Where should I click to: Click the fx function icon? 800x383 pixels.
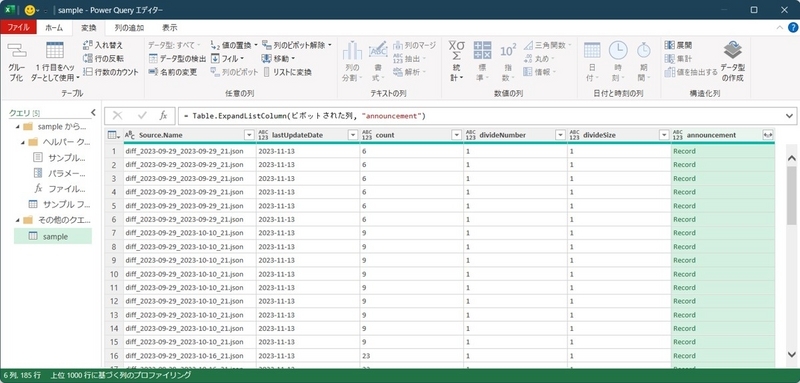pyautogui.click(x=163, y=116)
